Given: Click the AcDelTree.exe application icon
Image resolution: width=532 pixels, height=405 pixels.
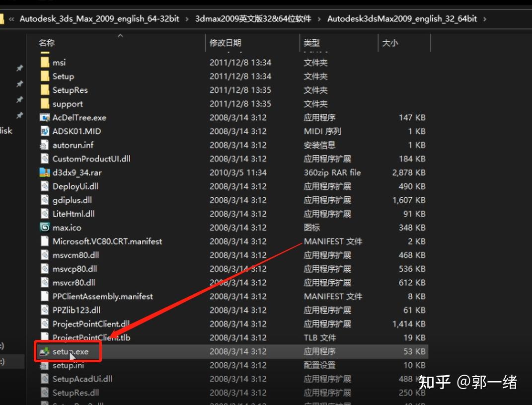Looking at the screenshot, I should point(44,117).
